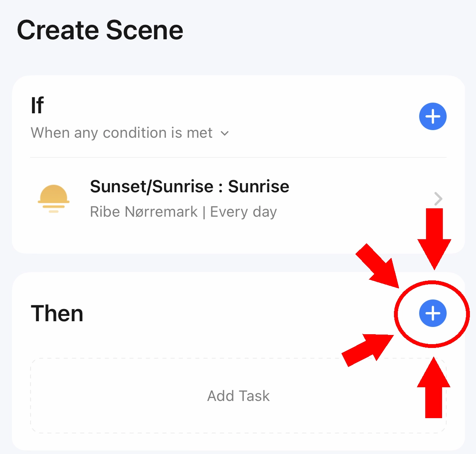
Task: Click the red diagonal arrow pointing up-right
Action: point(368,350)
